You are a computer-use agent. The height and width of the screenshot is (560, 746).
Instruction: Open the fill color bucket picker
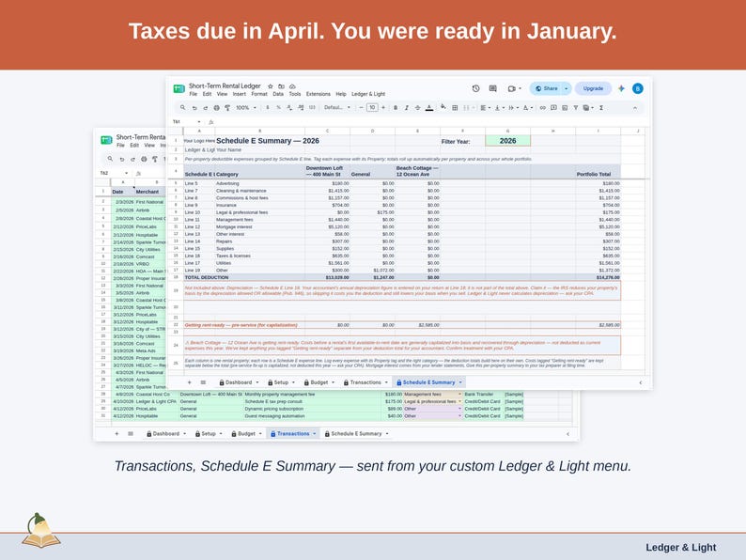[443, 107]
